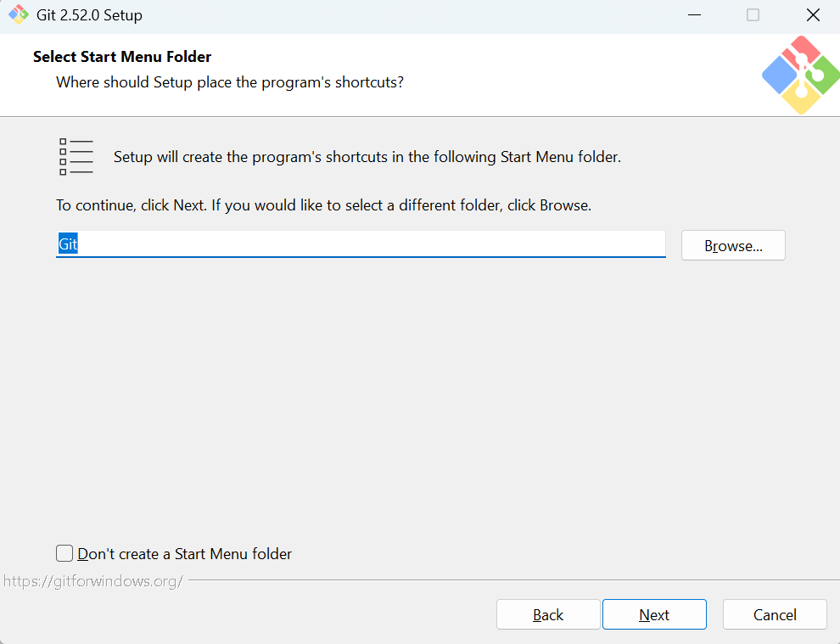
Task: Cancel the Git installation
Action: tap(775, 614)
